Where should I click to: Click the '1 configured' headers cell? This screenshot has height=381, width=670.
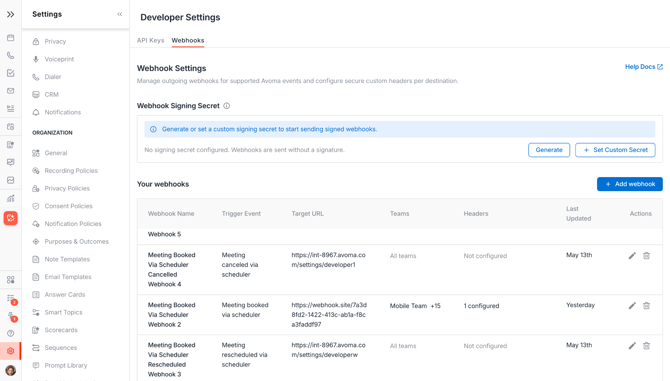click(x=481, y=306)
